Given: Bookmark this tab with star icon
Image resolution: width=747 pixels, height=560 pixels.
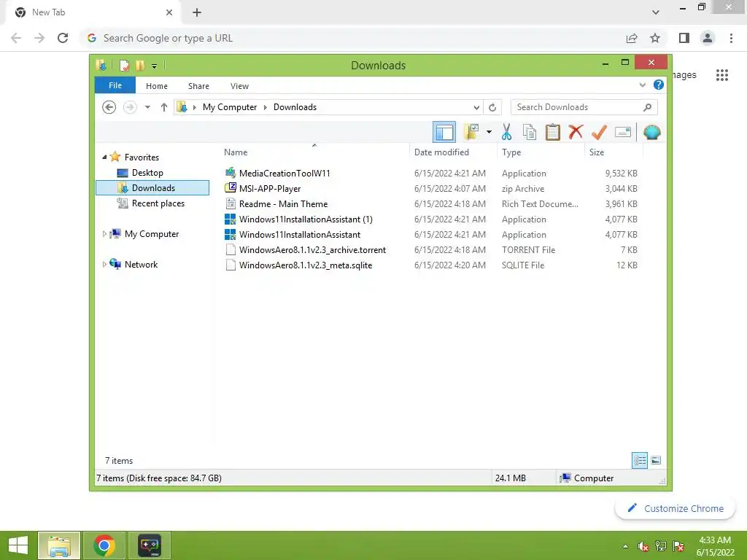Looking at the screenshot, I should click(x=655, y=38).
